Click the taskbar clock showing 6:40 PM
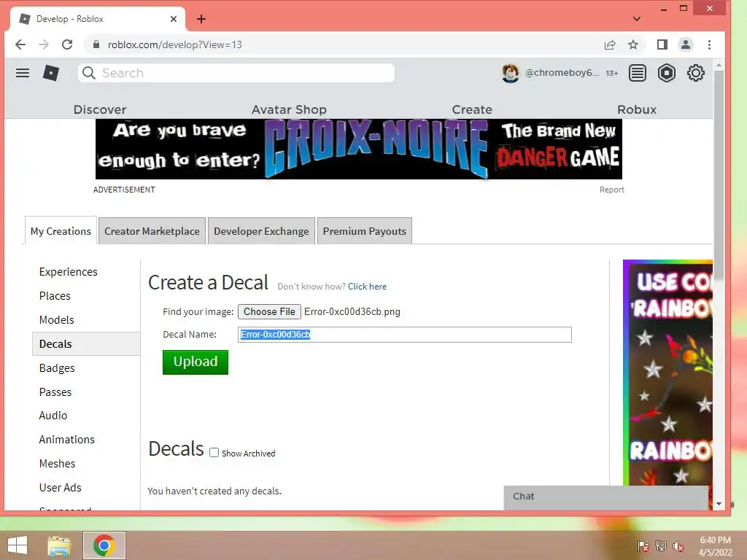Screen dimensions: 747x560 point(715,545)
